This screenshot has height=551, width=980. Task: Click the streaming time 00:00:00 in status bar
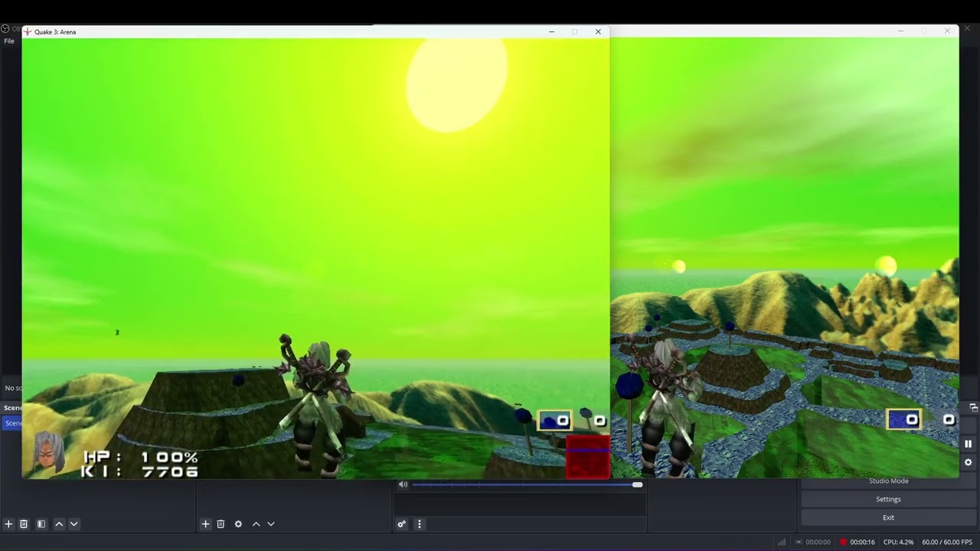(818, 542)
